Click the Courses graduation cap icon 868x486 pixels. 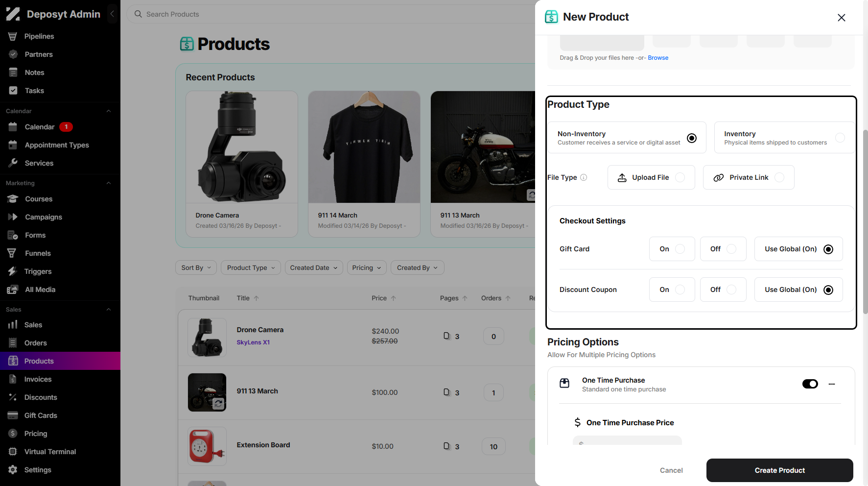[13, 199]
